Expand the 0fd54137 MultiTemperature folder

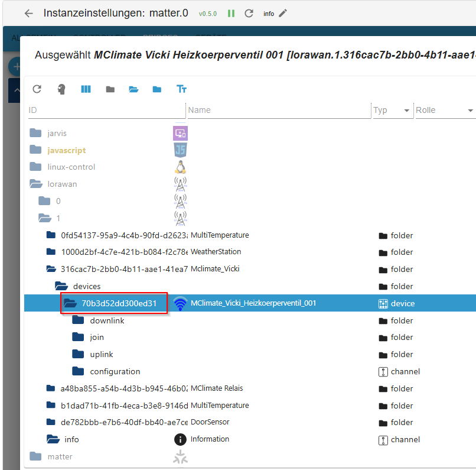pos(51,235)
